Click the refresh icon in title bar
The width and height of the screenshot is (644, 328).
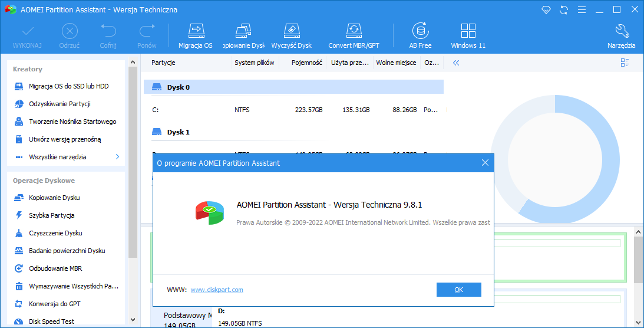[x=564, y=10]
